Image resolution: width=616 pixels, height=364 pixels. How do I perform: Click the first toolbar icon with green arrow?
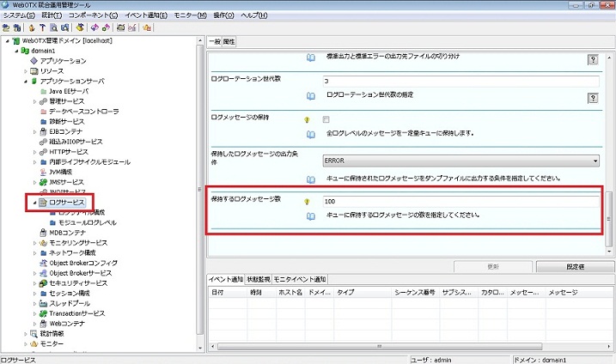coord(6,27)
